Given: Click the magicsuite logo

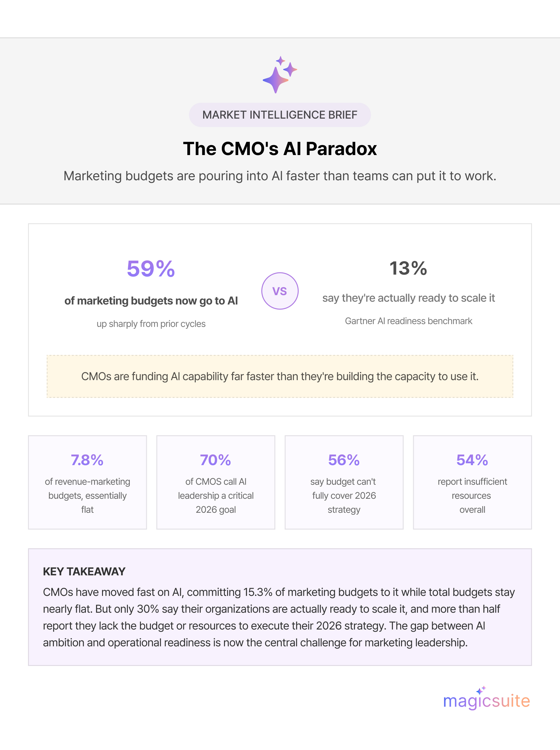Looking at the screenshot, I should pyautogui.click(x=487, y=698).
